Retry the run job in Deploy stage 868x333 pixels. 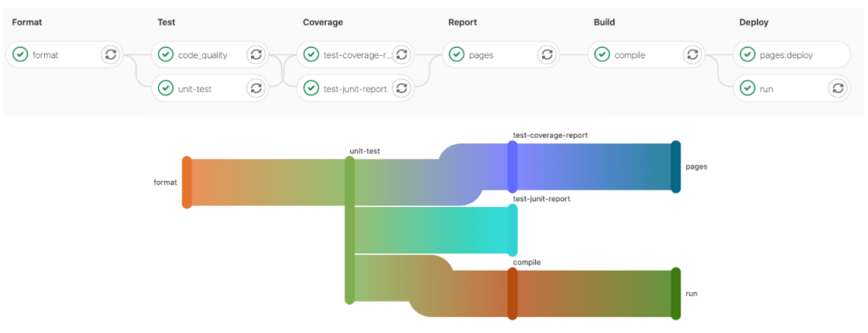[x=838, y=88]
